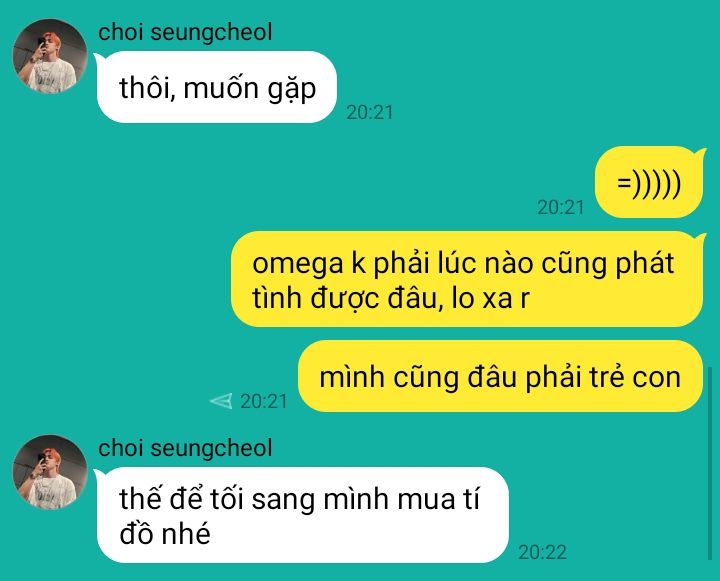This screenshot has height=581, width=720.
Task: Select the "thôi, muốn gặp" message bubble
Action: (x=217, y=87)
